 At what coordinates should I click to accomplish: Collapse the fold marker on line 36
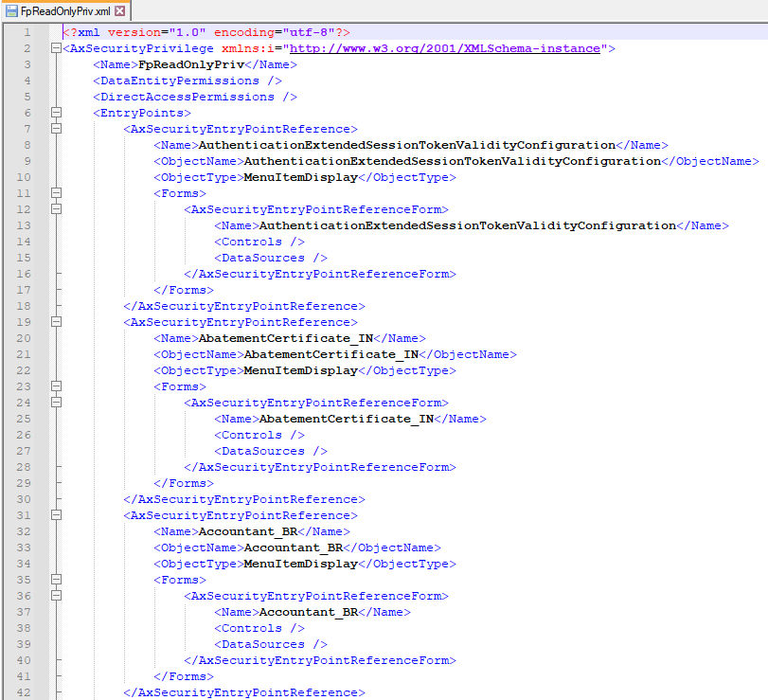(56, 596)
